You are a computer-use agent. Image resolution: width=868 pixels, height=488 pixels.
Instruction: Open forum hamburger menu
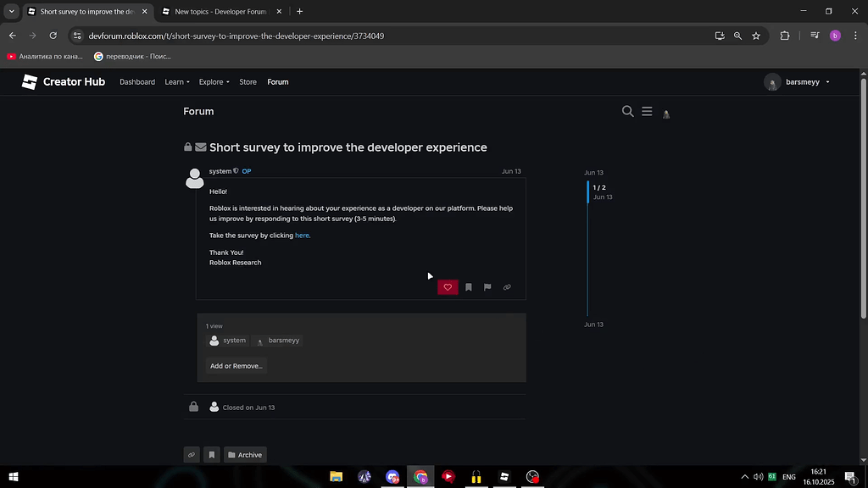647,111
